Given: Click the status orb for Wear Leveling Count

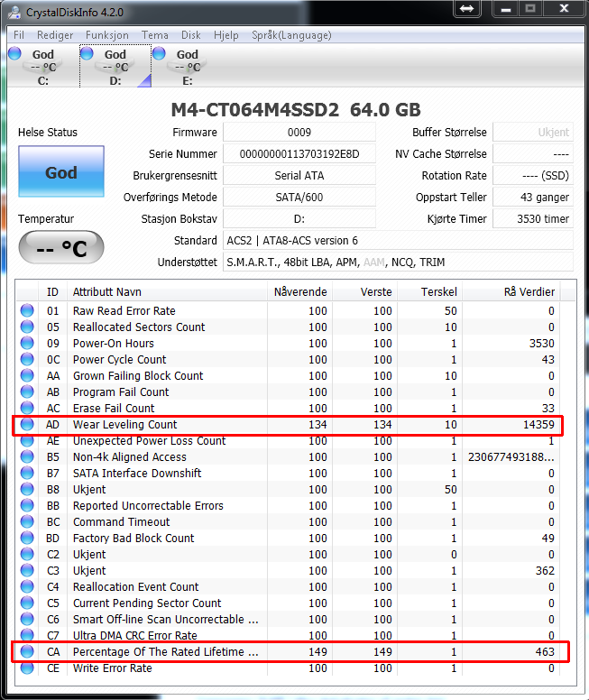Looking at the screenshot, I should click(x=27, y=424).
